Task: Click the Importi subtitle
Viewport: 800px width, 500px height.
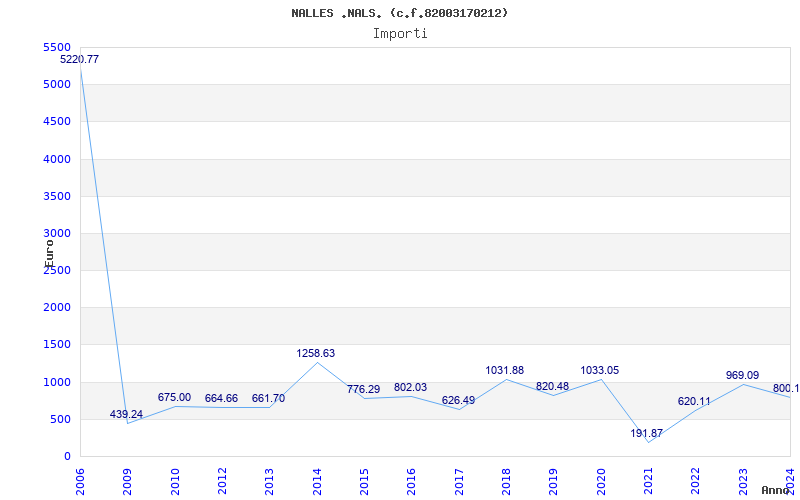Action: pos(400,34)
